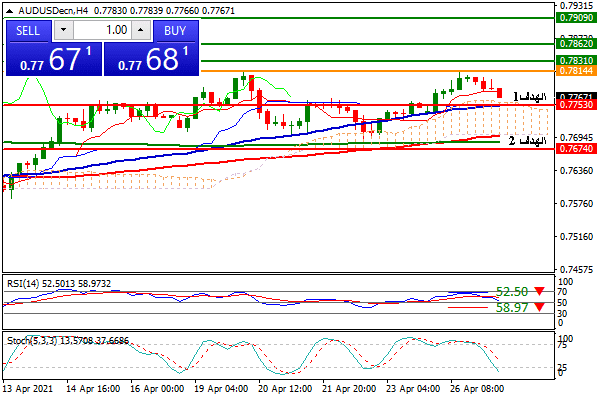
Task: Click the red horizontal line at 0.77530
Action: [279, 105]
